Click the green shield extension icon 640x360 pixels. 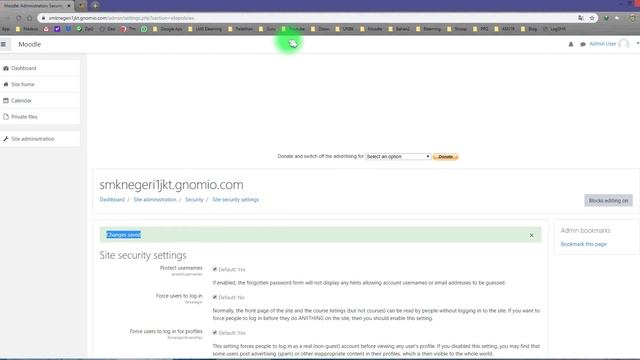point(606,18)
